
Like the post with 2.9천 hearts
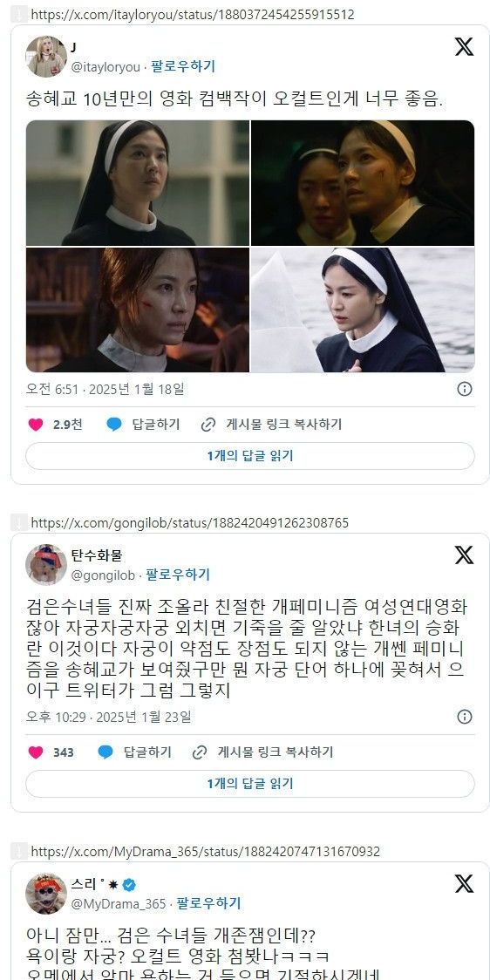(x=37, y=425)
